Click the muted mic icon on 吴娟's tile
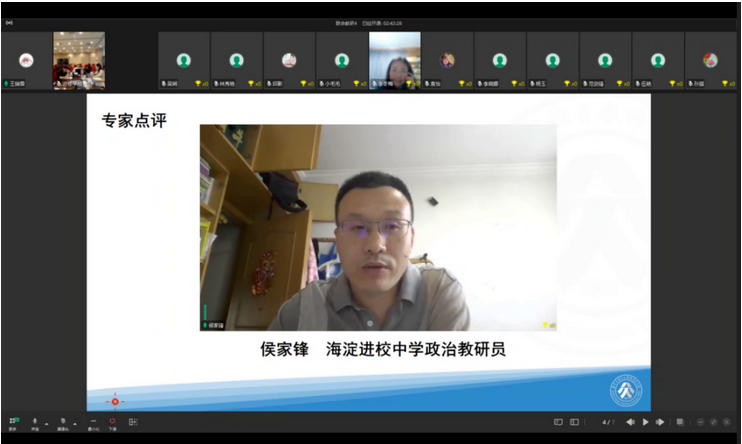Screen dimensions: 742x444 [164, 84]
